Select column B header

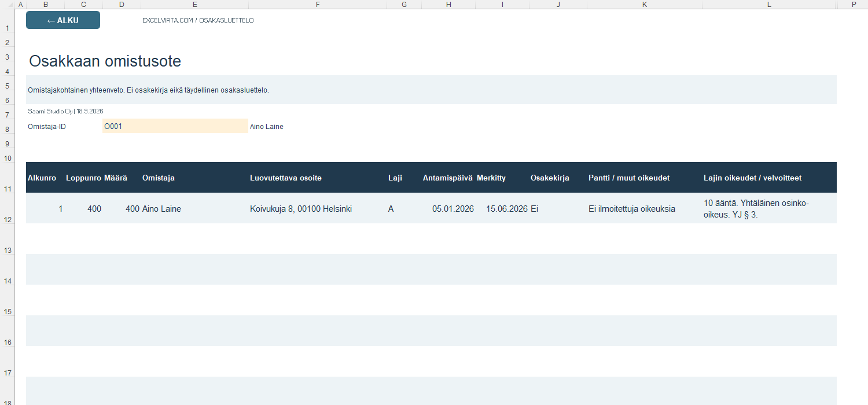click(x=46, y=5)
